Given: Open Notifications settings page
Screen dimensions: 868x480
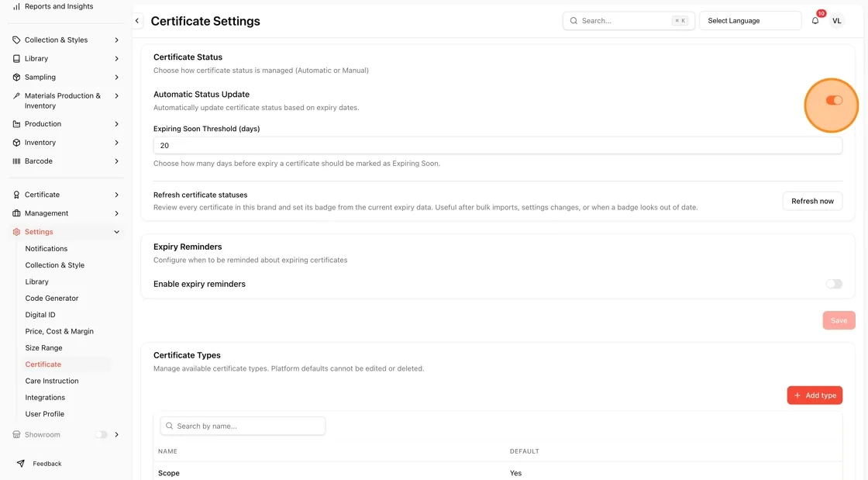Looking at the screenshot, I should 46,249.
